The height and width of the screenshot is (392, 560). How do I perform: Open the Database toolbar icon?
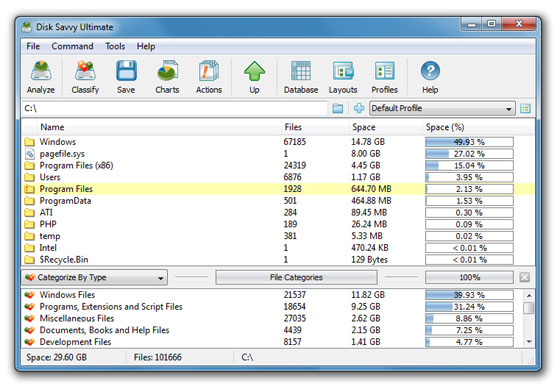tap(301, 77)
